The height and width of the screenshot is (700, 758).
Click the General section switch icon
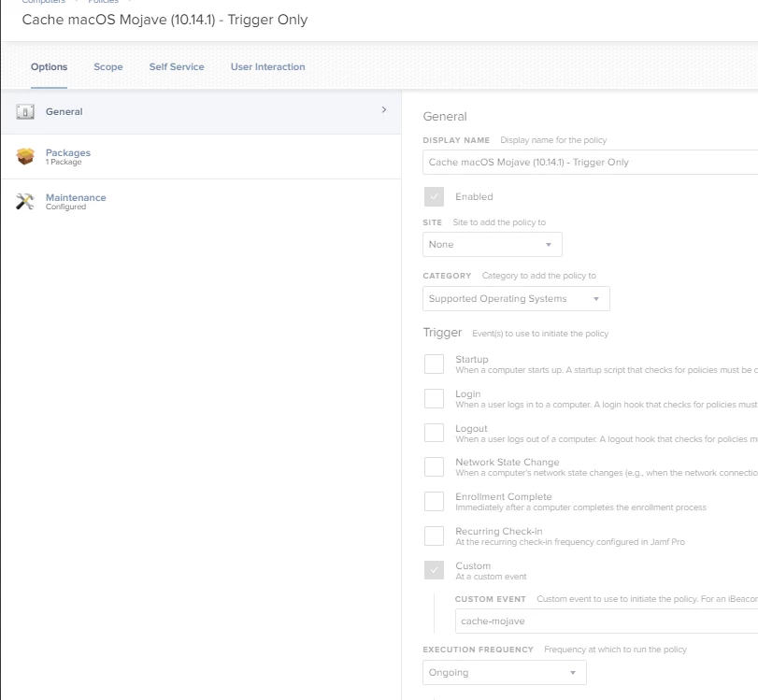point(25,111)
